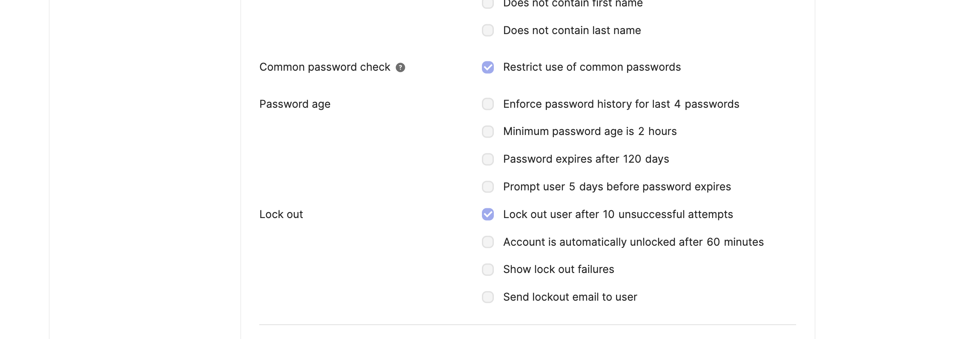
Task: Tick Send lockout email to user
Action: click(x=488, y=297)
